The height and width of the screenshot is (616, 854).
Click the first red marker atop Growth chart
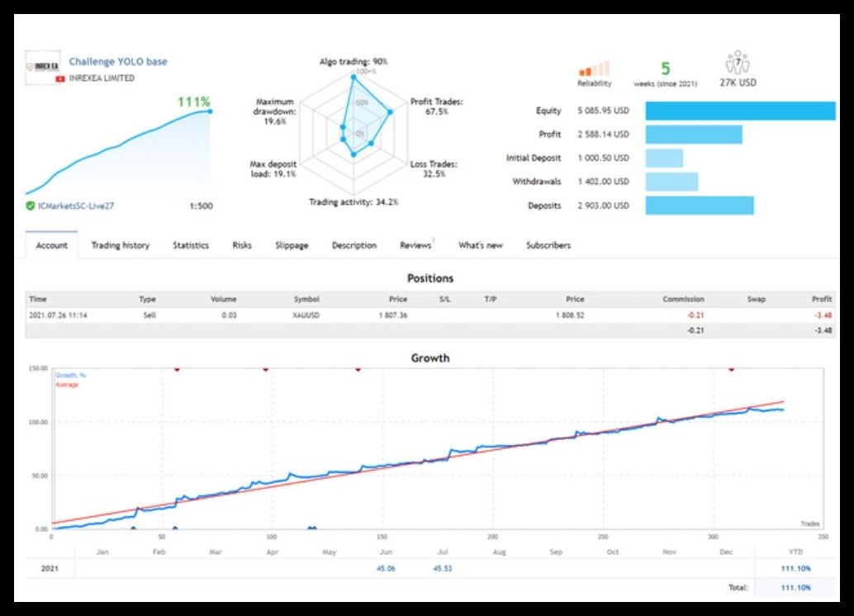(x=177, y=370)
